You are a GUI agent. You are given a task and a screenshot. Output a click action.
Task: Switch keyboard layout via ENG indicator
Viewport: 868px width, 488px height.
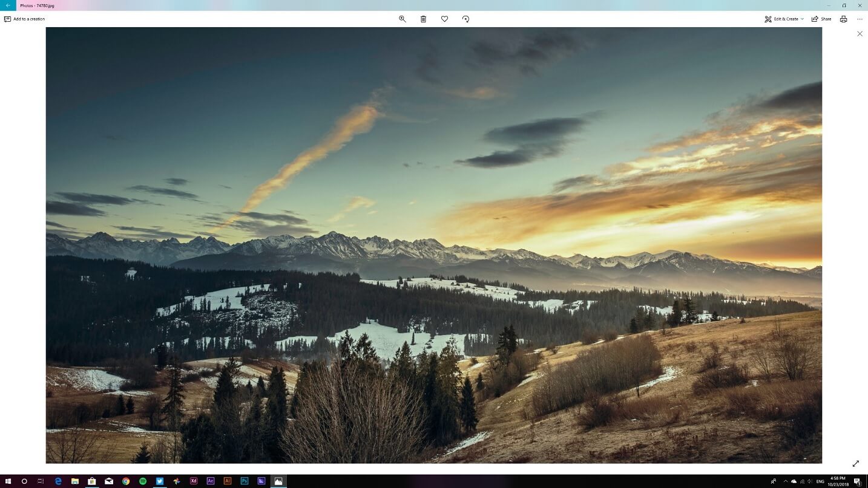click(820, 481)
